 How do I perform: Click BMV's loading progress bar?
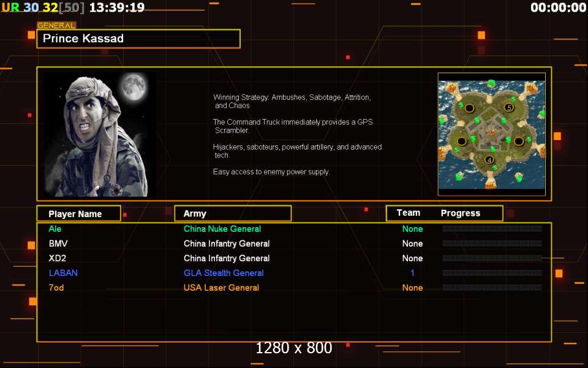[492, 243]
